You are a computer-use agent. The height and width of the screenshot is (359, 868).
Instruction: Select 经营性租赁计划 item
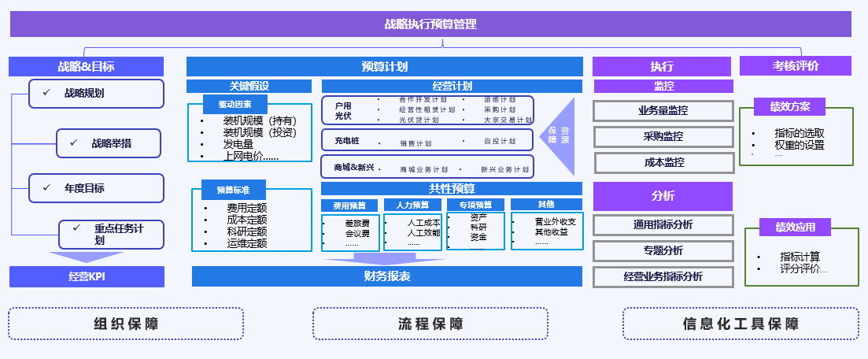pos(427,109)
